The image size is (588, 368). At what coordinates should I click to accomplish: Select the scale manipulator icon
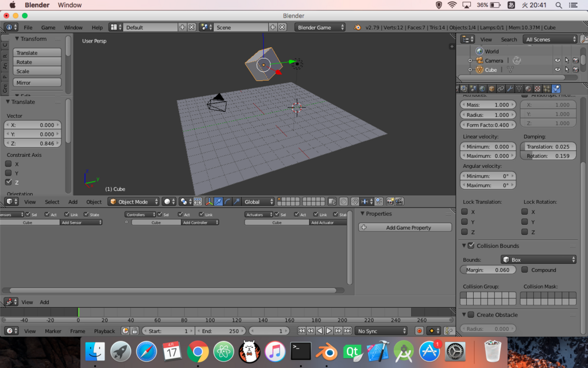click(x=236, y=202)
